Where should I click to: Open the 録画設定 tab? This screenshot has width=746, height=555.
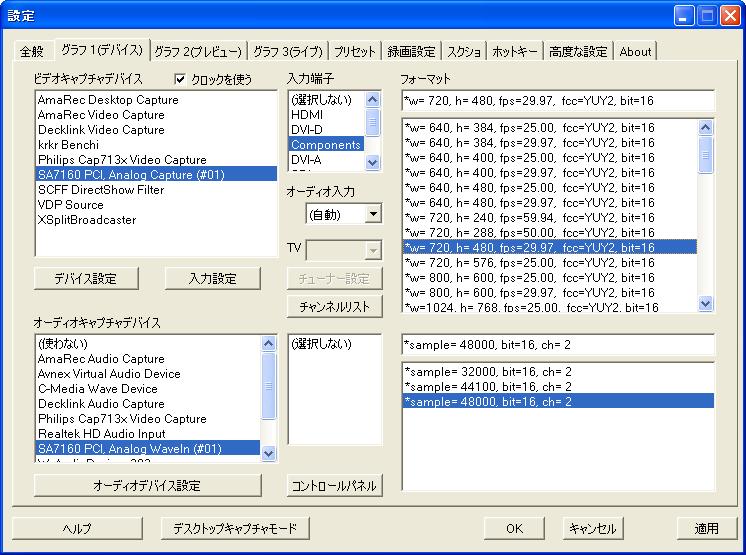coord(411,51)
